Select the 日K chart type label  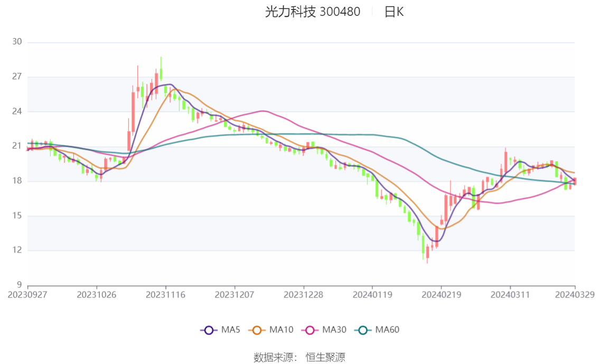click(394, 12)
